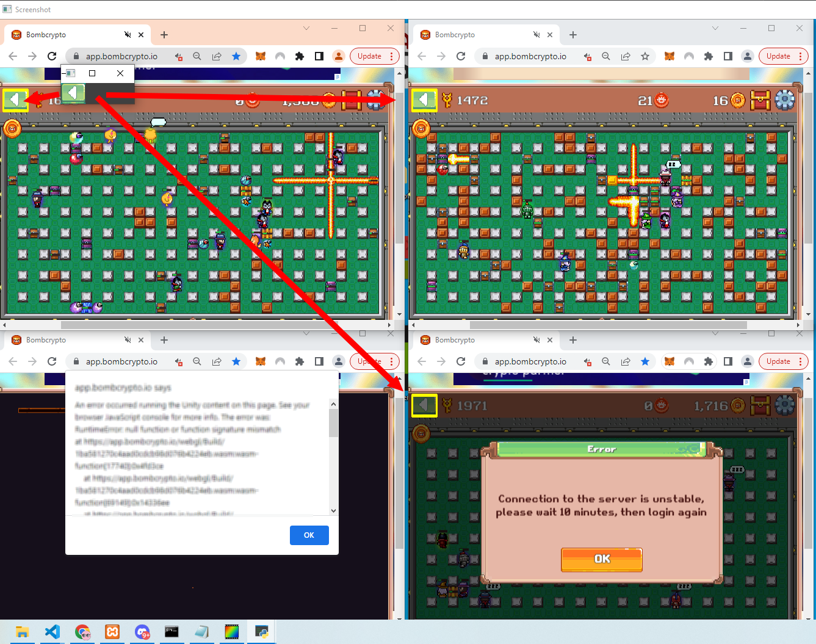The height and width of the screenshot is (644, 816).
Task: Click the green back arrow in top-right game
Action: pyautogui.click(x=424, y=100)
